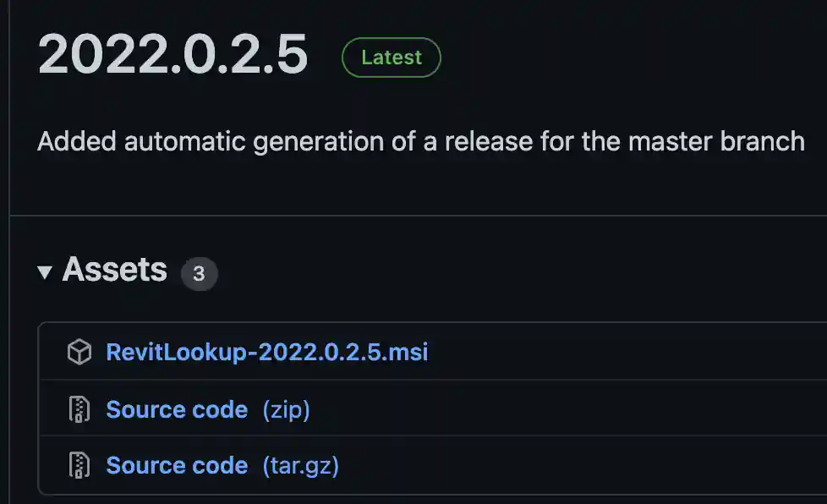
Task: Click the Source code (tar.gz) asset row
Action: pos(423,465)
